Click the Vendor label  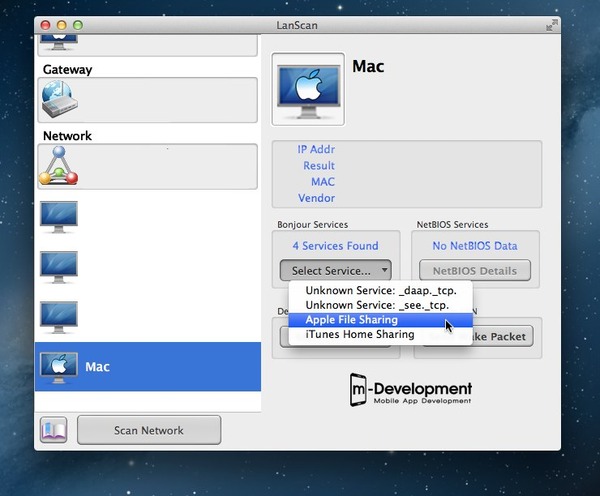[316, 198]
